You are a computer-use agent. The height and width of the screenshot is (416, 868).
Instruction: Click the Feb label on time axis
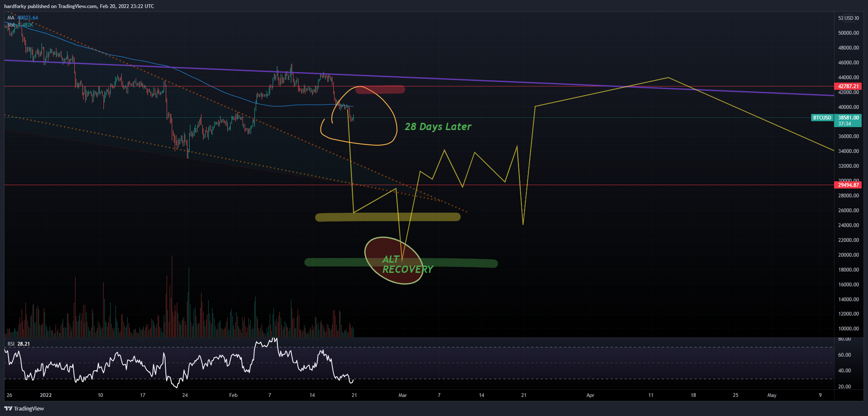(x=233, y=395)
